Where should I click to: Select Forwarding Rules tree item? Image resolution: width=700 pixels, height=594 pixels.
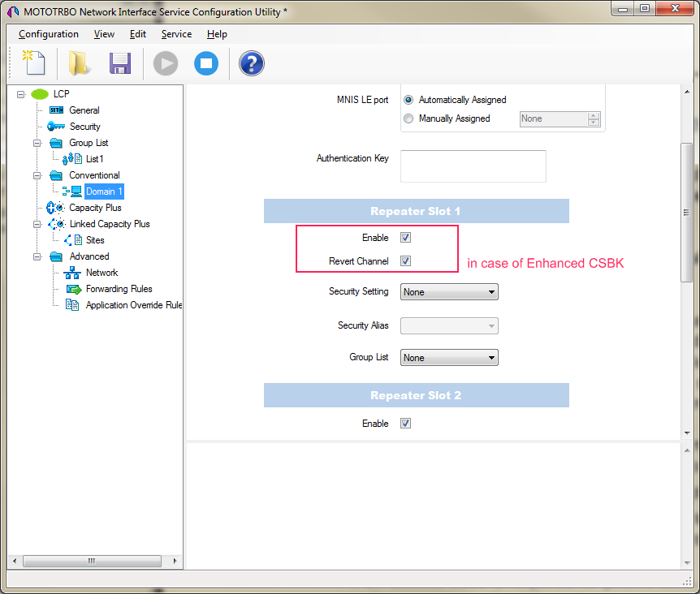tap(119, 289)
